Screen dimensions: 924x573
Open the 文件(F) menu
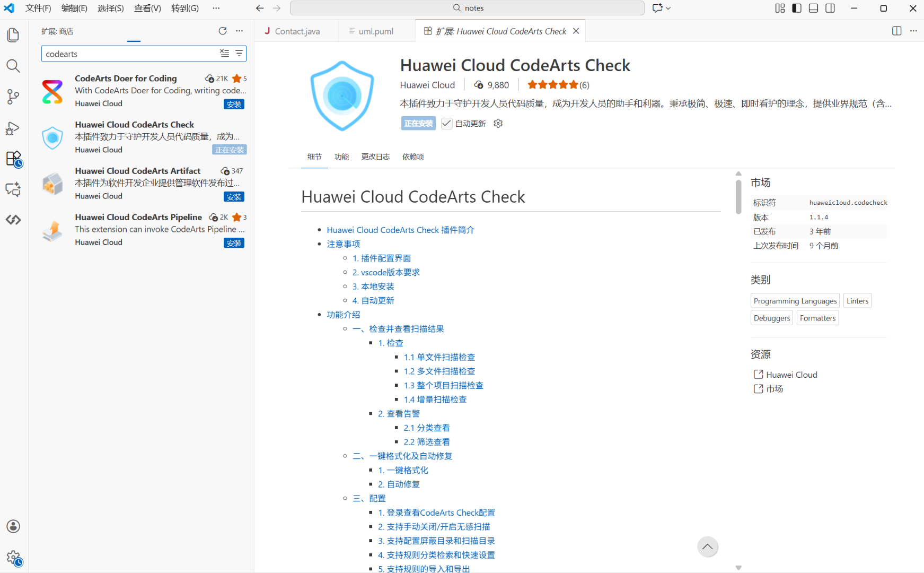pyautogui.click(x=38, y=8)
